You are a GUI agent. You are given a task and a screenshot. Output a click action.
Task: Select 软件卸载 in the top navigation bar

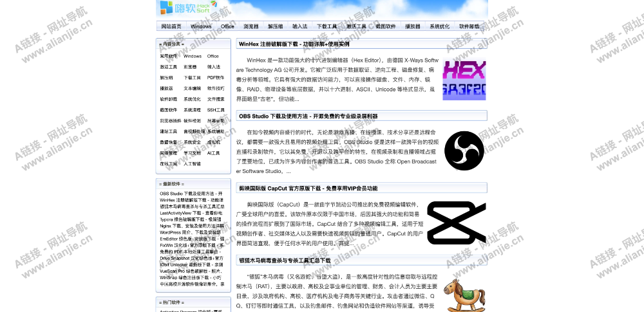click(469, 26)
